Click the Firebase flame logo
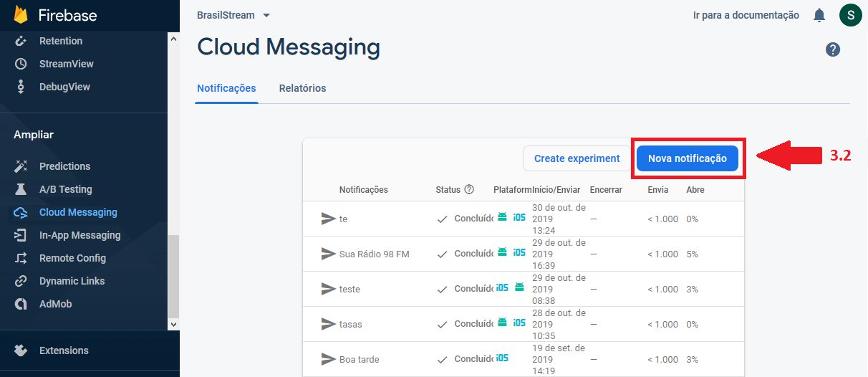This screenshot has height=377, width=868. [x=21, y=15]
